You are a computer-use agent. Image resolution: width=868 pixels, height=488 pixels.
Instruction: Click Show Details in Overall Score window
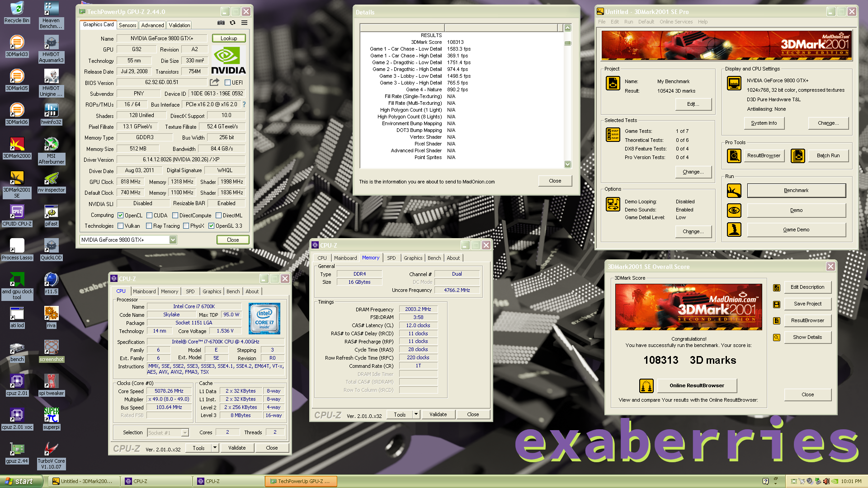click(x=807, y=337)
